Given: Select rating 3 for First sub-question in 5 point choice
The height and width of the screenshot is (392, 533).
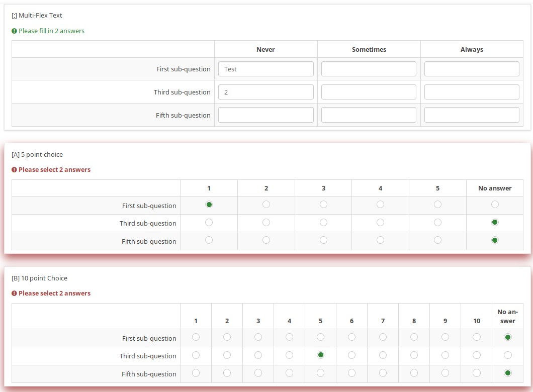Looking at the screenshot, I should (x=323, y=205).
